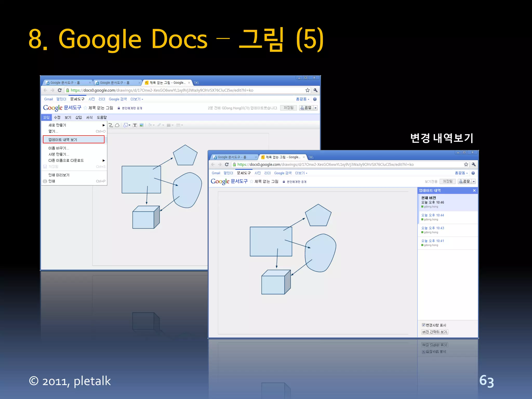Image resolution: width=532 pixels, height=399 pixels.
Task: Open the 삽입 menu
Action: tap(78, 117)
